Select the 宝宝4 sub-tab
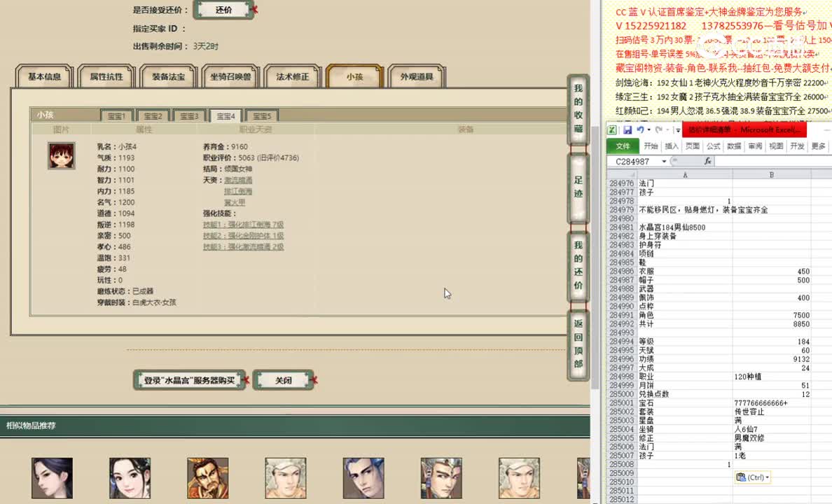 [x=226, y=115]
